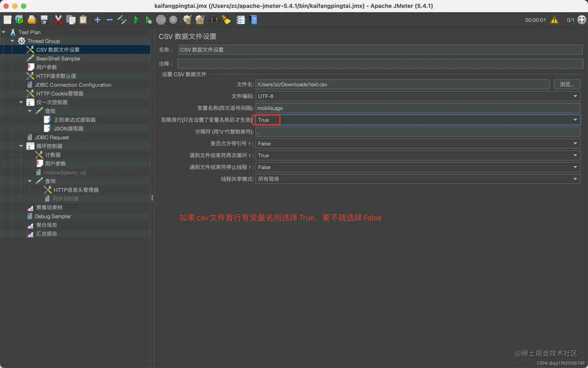Select JDBC Request tree item
Screen dimensions: 588x368
pyautogui.click(x=52, y=137)
